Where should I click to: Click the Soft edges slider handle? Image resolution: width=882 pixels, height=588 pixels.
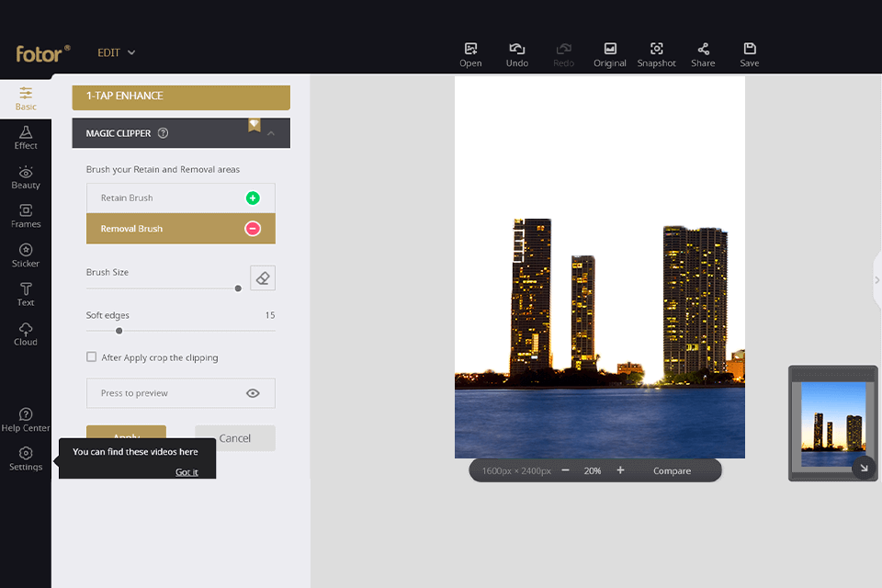point(119,331)
